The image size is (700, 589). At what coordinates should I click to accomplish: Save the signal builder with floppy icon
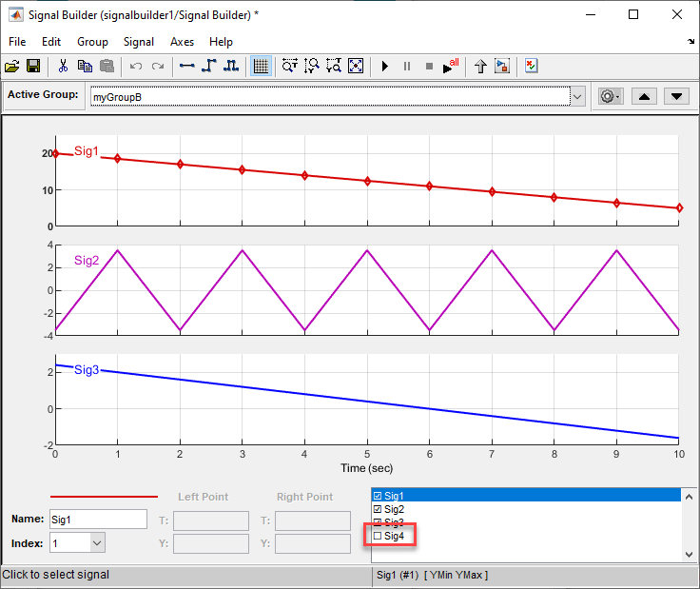pos(33,67)
